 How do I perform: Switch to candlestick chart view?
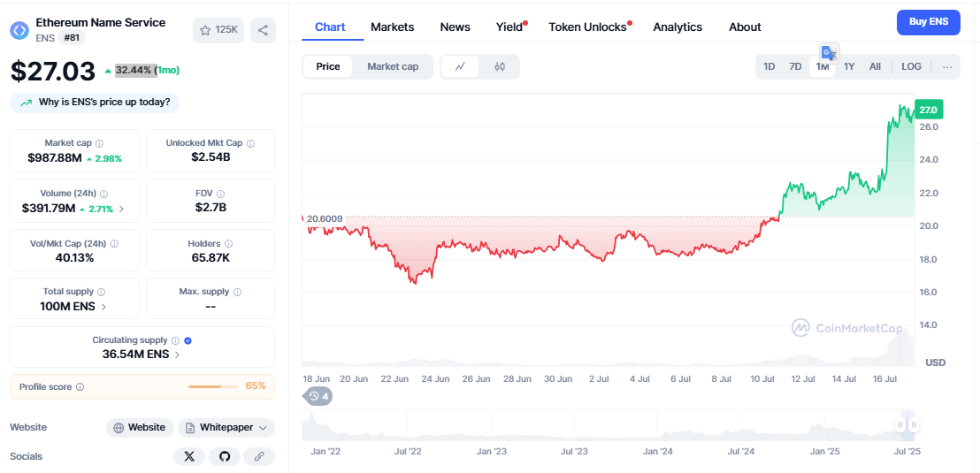tap(500, 67)
